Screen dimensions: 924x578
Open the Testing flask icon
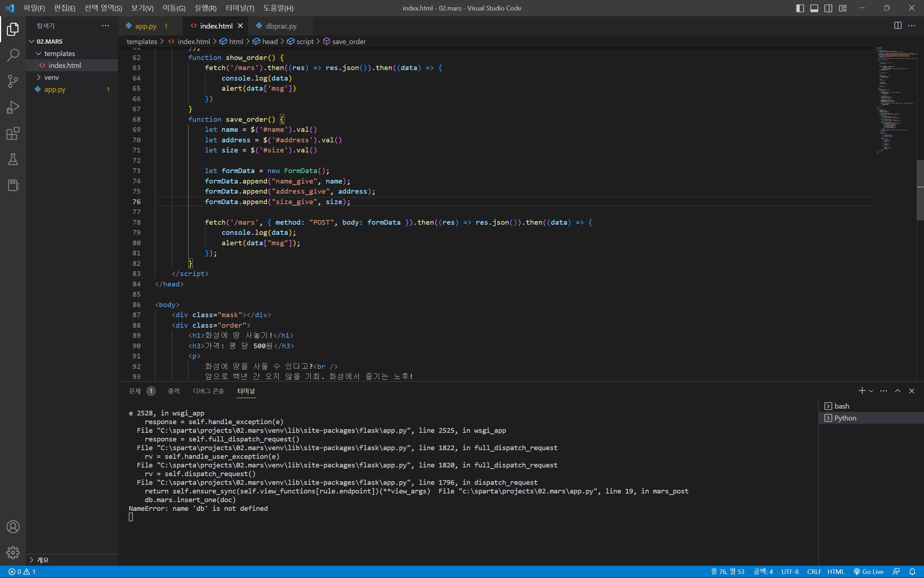pyautogui.click(x=13, y=159)
